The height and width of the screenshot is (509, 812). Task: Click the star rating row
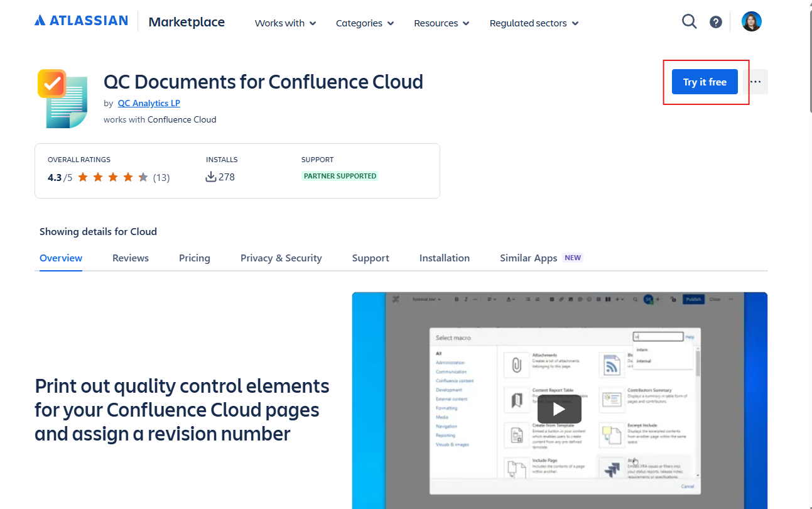click(113, 177)
